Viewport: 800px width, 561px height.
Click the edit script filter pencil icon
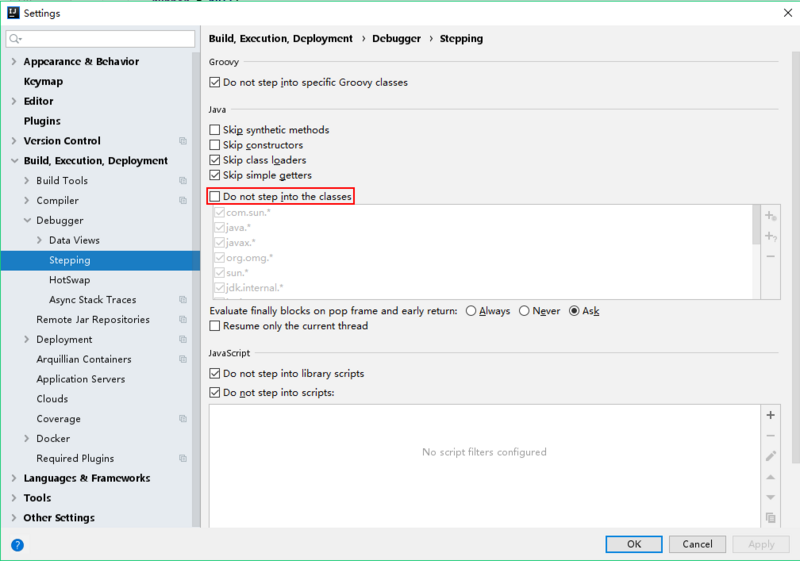tap(770, 456)
